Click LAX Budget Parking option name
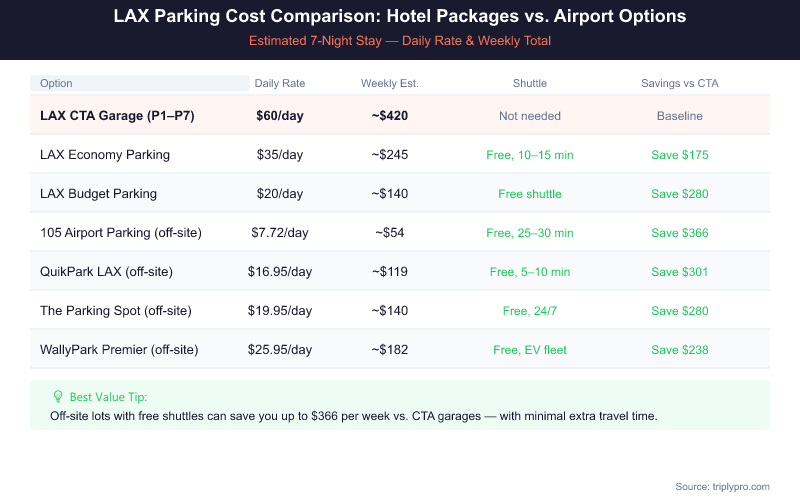Image resolution: width=800 pixels, height=500 pixels. point(98,194)
